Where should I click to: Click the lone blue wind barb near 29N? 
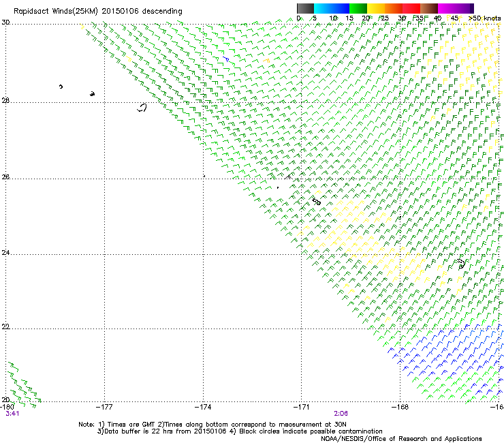[226, 59]
